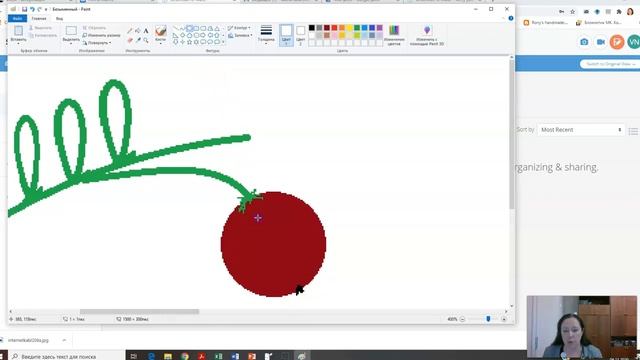
Task: Open Rony's handmade bookmark
Action: coord(545,23)
